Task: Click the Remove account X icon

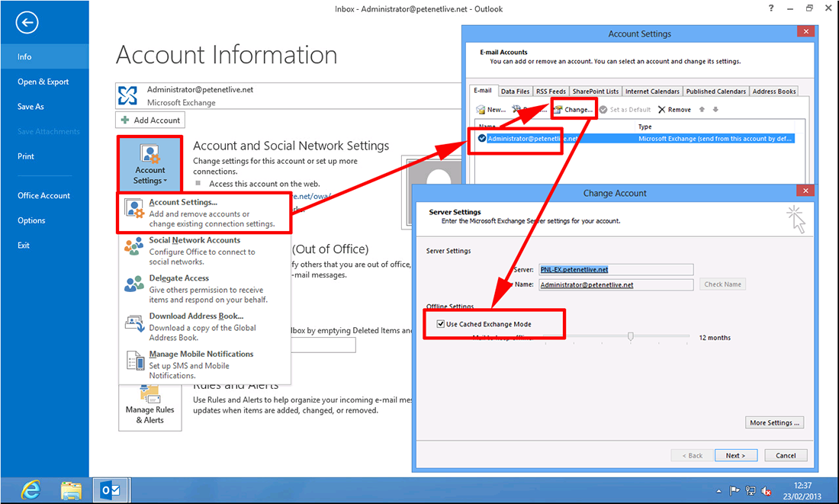Action: [662, 110]
